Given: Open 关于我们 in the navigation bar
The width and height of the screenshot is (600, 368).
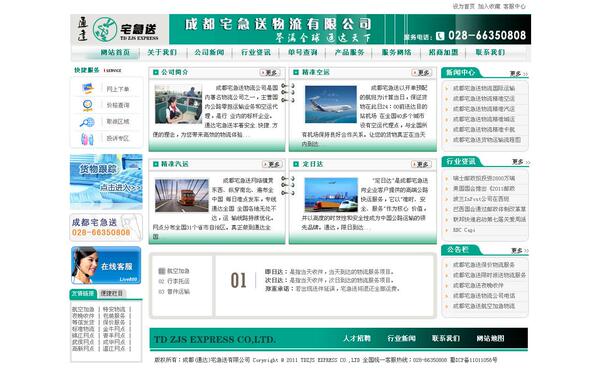Looking at the screenshot, I should (x=162, y=52).
